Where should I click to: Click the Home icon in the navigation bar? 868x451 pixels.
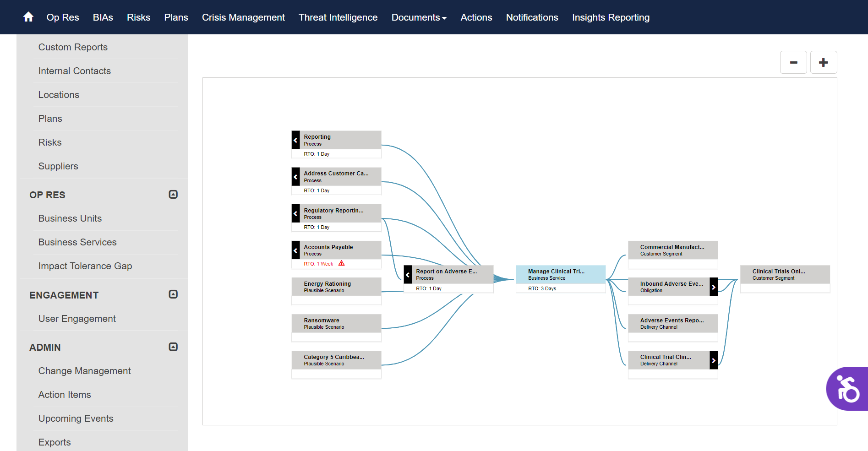pyautogui.click(x=27, y=17)
